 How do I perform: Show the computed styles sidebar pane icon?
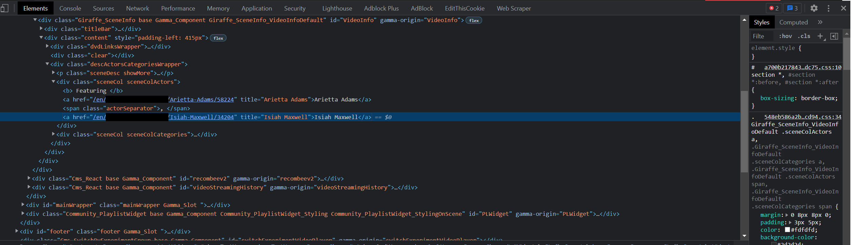pyautogui.click(x=834, y=36)
